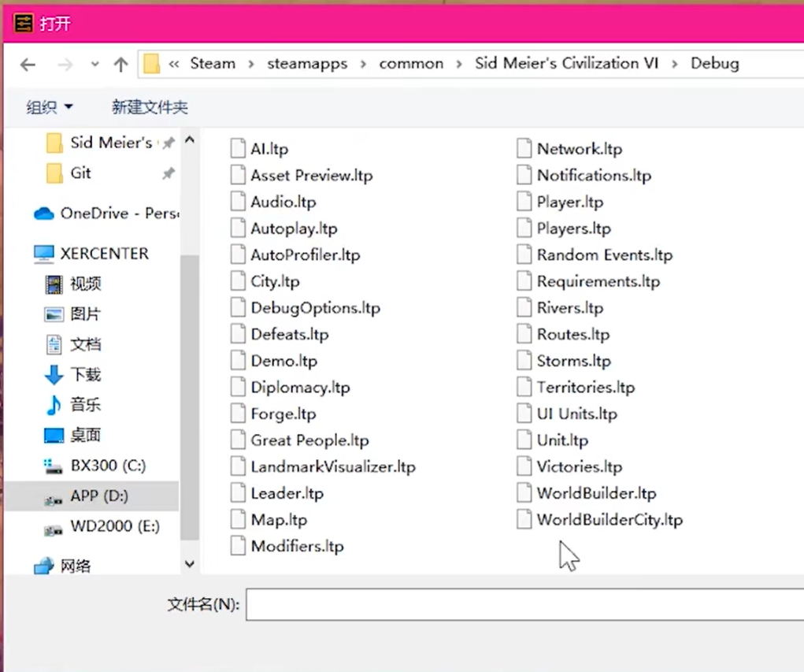Click the 新建文件夹 button
The image size is (804, 672).
150,107
